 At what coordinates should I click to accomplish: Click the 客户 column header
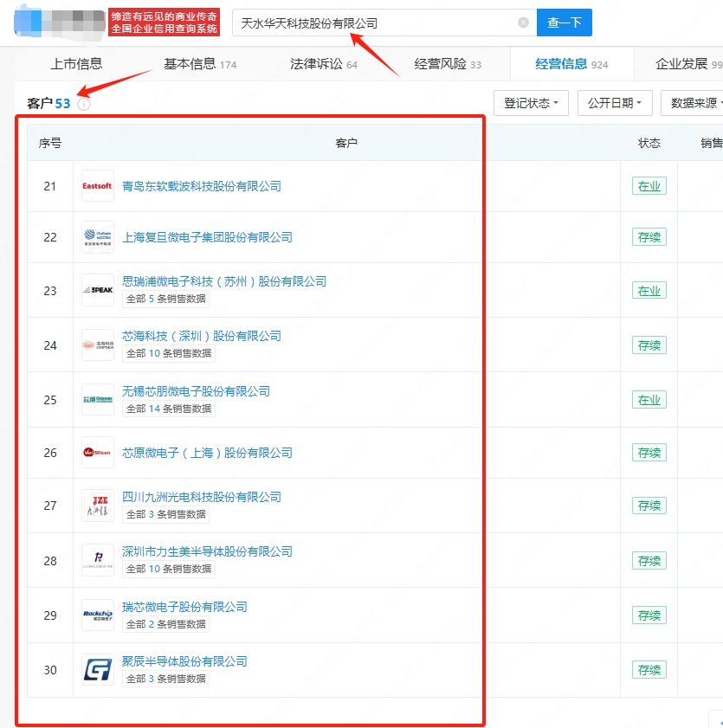click(x=346, y=143)
